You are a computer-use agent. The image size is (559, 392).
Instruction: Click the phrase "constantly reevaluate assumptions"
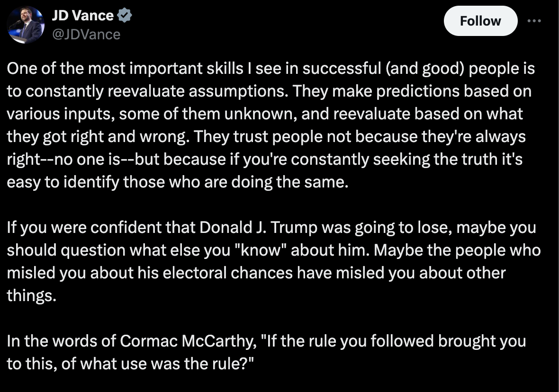tap(156, 91)
